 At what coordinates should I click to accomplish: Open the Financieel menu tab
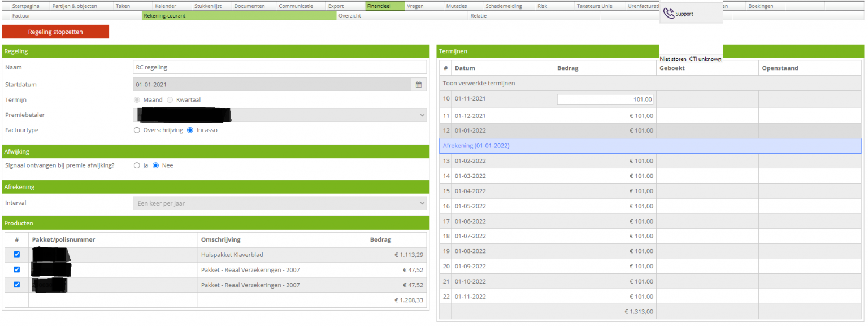click(x=385, y=6)
